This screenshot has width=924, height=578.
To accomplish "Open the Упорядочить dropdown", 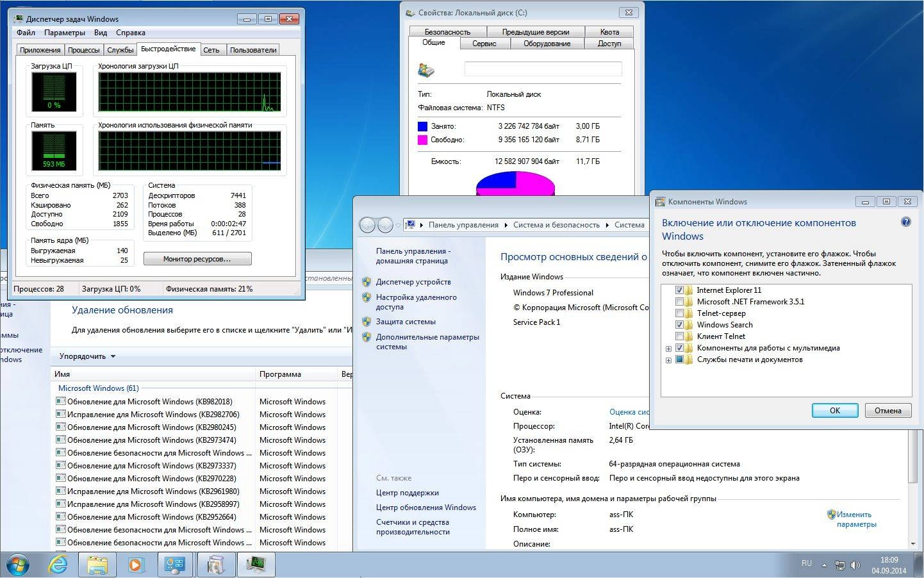I will (87, 356).
